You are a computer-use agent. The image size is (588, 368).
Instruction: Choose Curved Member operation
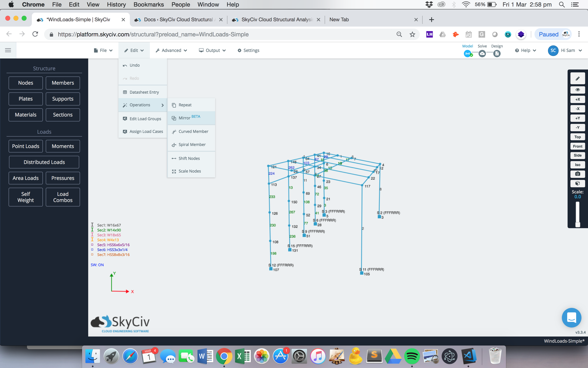click(x=191, y=131)
